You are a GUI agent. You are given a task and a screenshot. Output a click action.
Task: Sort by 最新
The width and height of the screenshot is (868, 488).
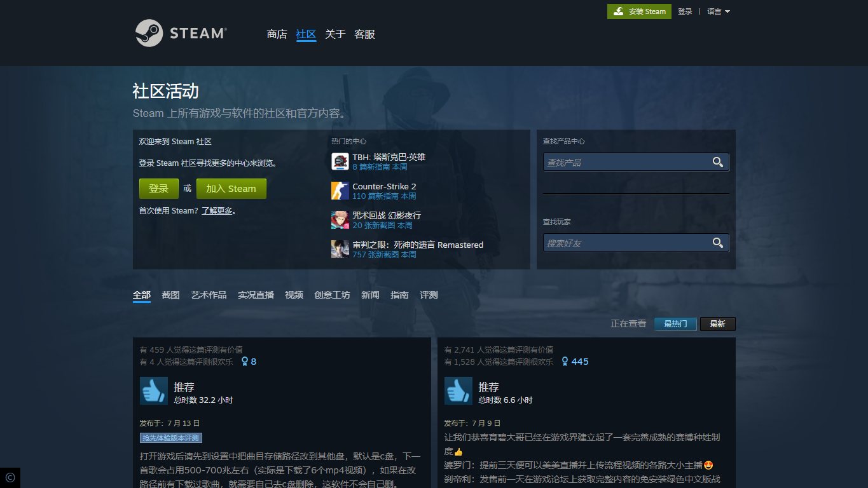click(717, 324)
